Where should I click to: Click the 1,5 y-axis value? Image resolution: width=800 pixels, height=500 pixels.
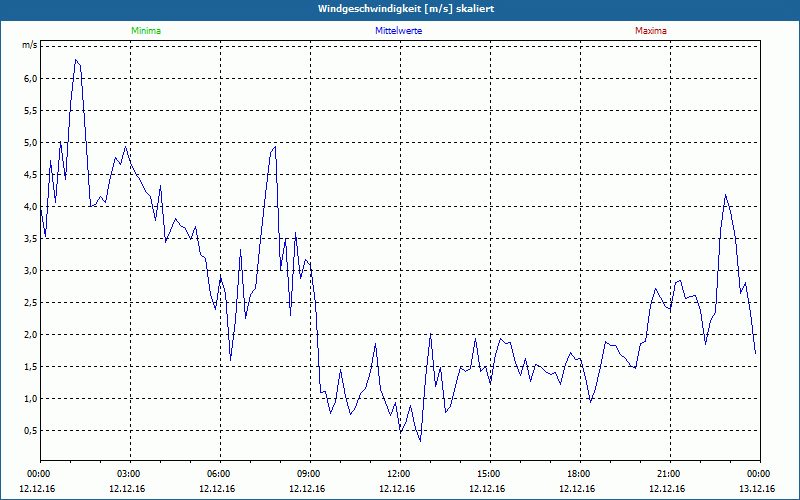[x=31, y=366]
